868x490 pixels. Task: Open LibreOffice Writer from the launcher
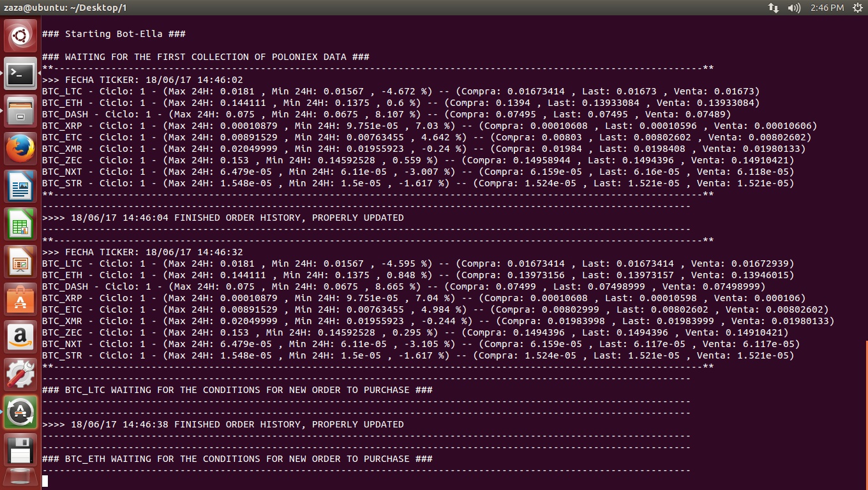[21, 187]
